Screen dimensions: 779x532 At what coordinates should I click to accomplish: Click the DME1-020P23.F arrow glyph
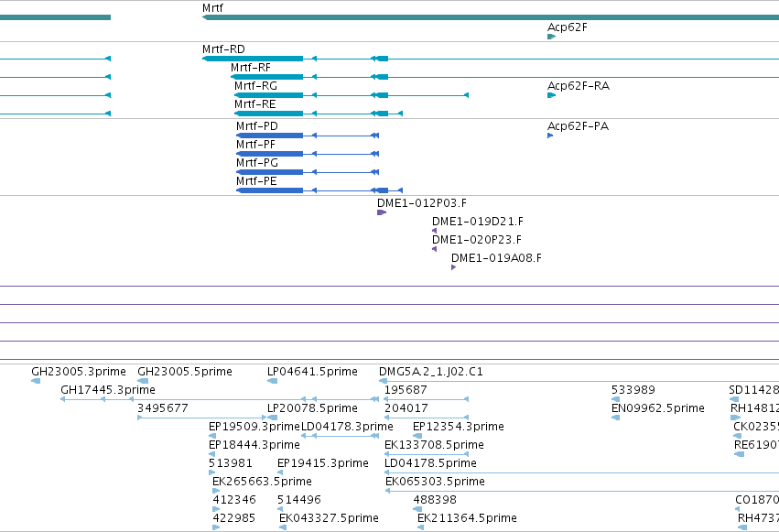pyautogui.click(x=434, y=249)
